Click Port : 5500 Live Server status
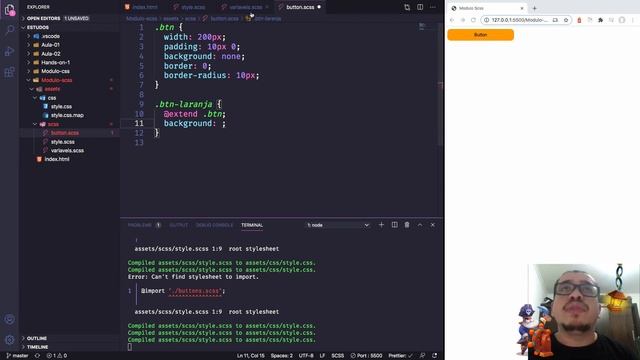 coord(366,356)
